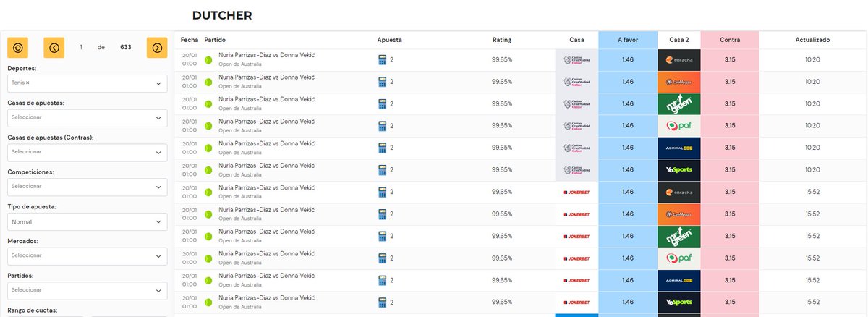The width and height of the screenshot is (868, 317).
Task: Sort by the Apuesta column header
Action: pyautogui.click(x=390, y=40)
